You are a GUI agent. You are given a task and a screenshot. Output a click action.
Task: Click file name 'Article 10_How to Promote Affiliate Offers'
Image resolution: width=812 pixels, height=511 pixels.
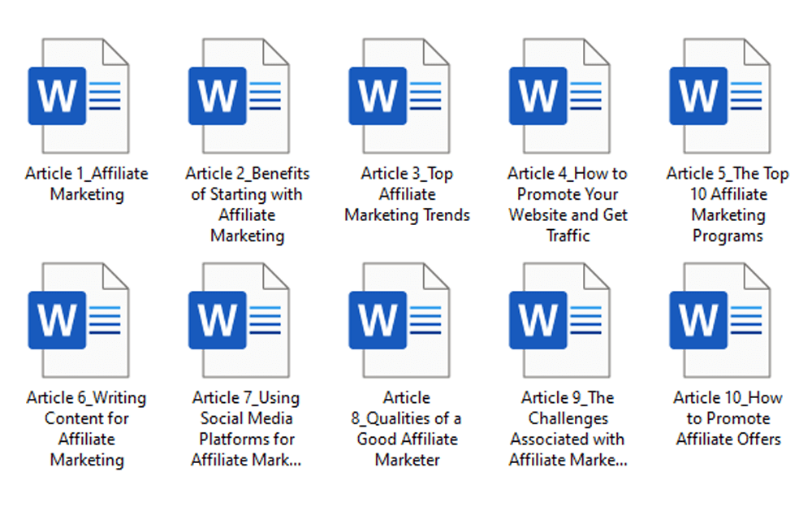[x=728, y=418]
